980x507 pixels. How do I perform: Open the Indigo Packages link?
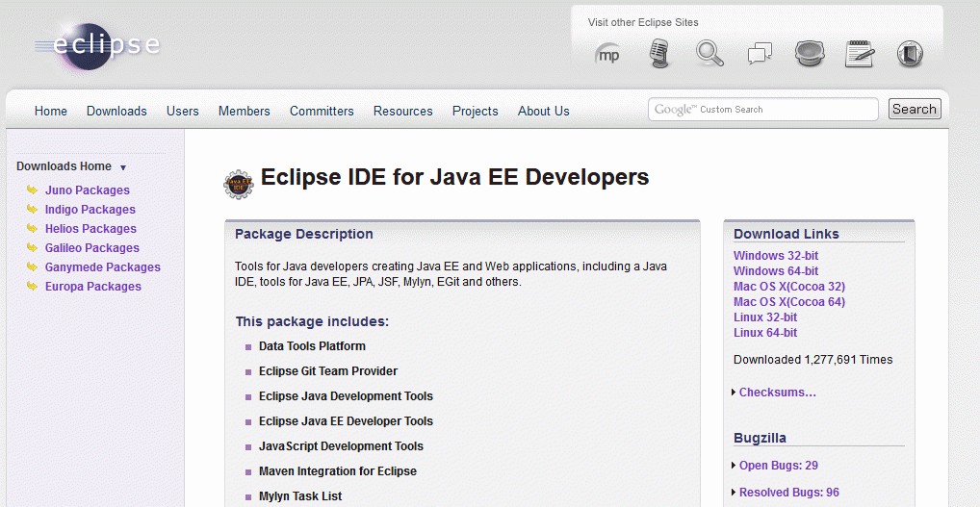tap(90, 210)
